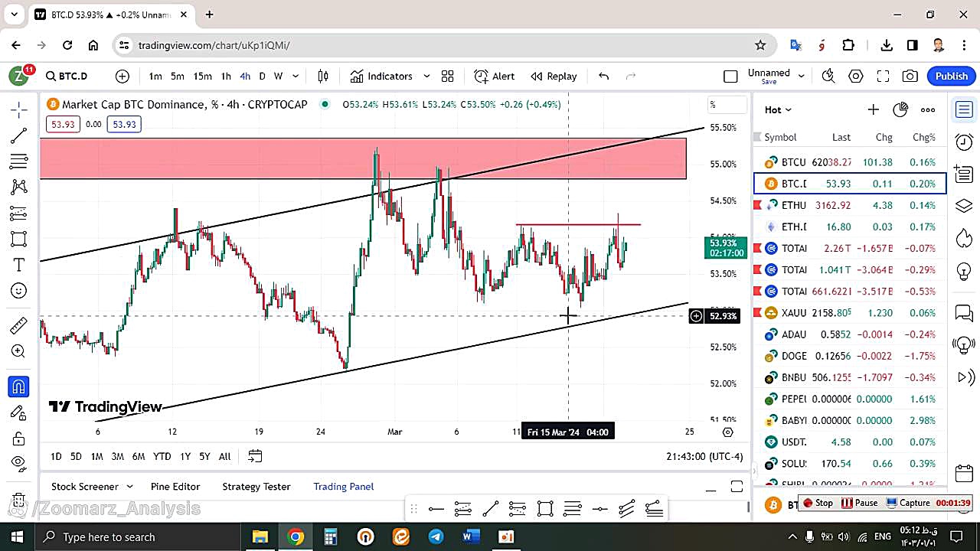Take a chart snapshot with camera
Viewport: 980px width, 551px height.
pos(910,76)
